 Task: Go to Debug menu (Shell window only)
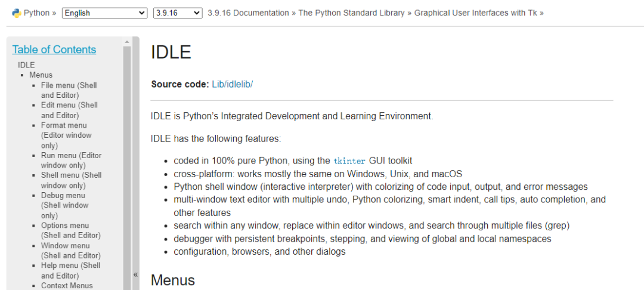[x=64, y=205]
